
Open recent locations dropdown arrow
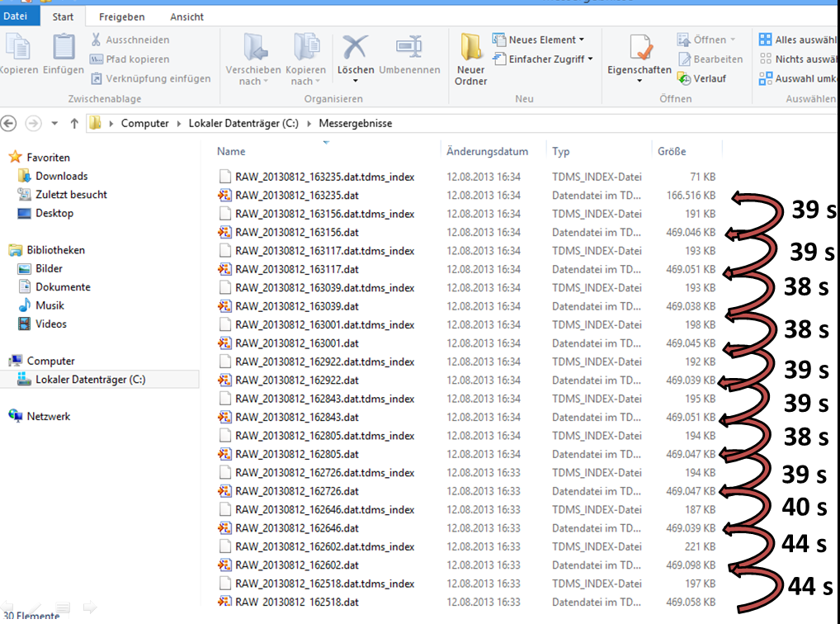pos(54,123)
